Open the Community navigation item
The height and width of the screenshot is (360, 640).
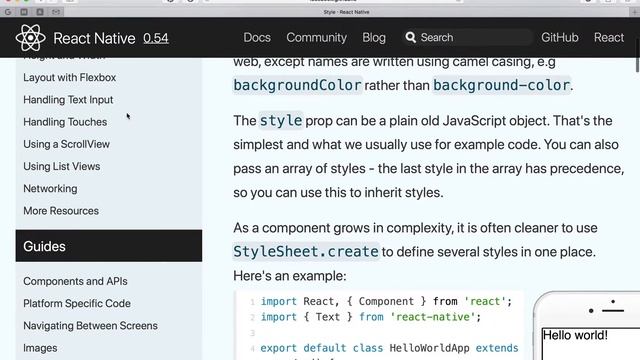click(x=316, y=38)
